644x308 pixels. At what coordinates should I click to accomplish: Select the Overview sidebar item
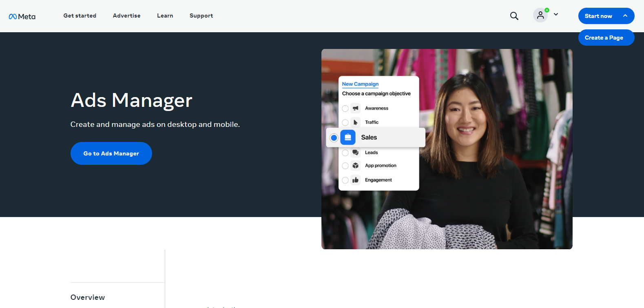click(88, 297)
